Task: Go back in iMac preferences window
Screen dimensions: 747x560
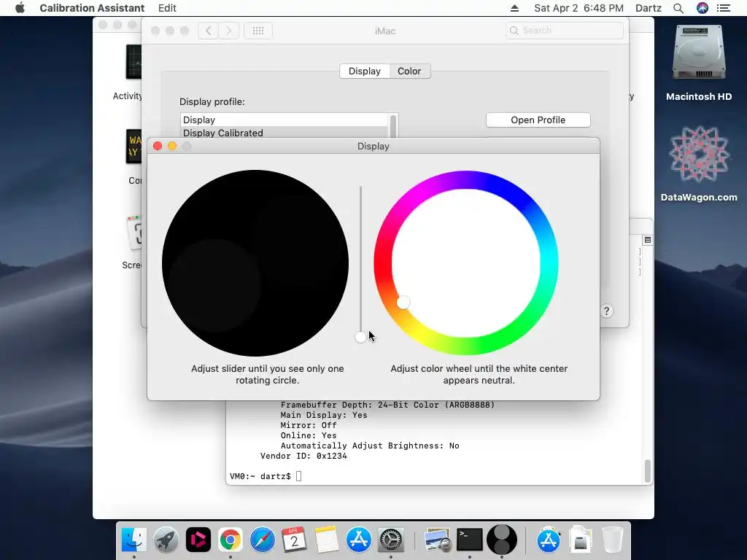Action: point(208,31)
